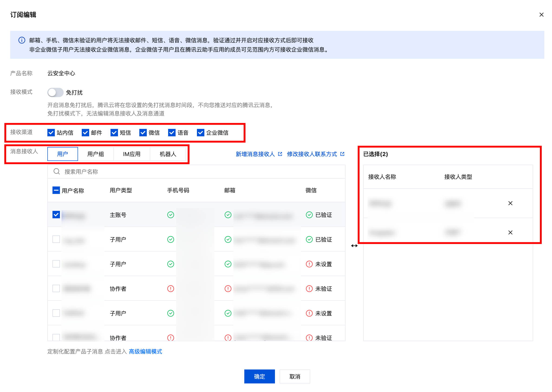Click 已验证 WeChat status icon on 主账号 row

coord(309,215)
